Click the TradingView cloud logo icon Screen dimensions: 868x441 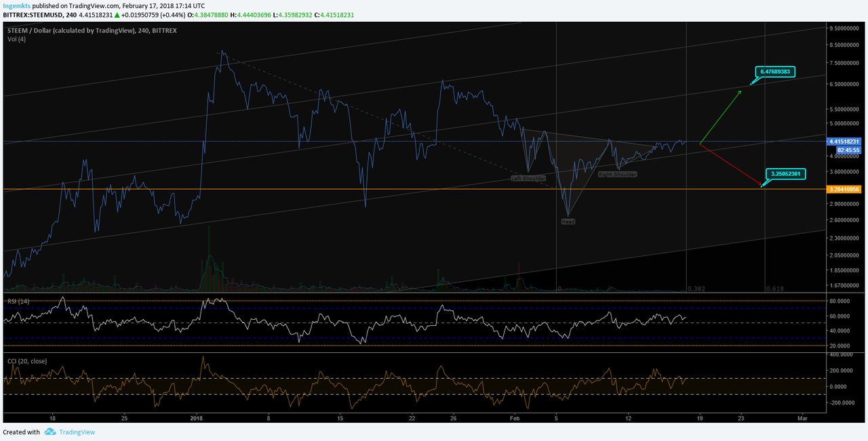(50, 432)
